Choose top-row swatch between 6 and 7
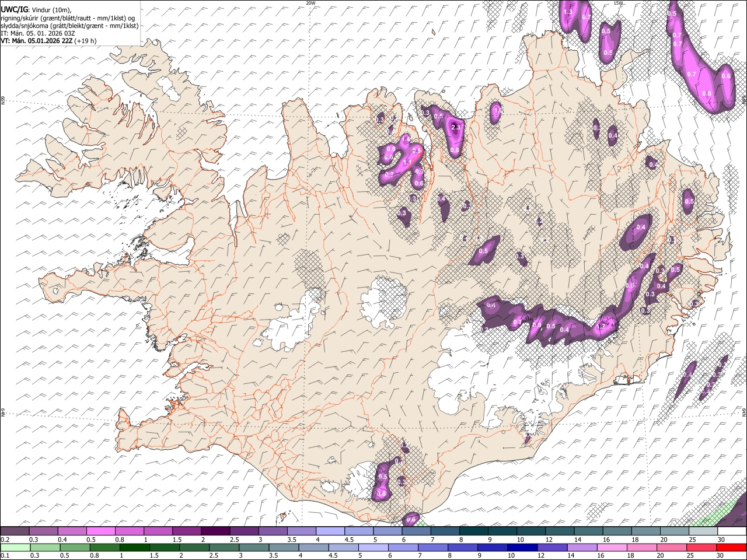This screenshot has width=747, height=560. pyautogui.click(x=416, y=531)
